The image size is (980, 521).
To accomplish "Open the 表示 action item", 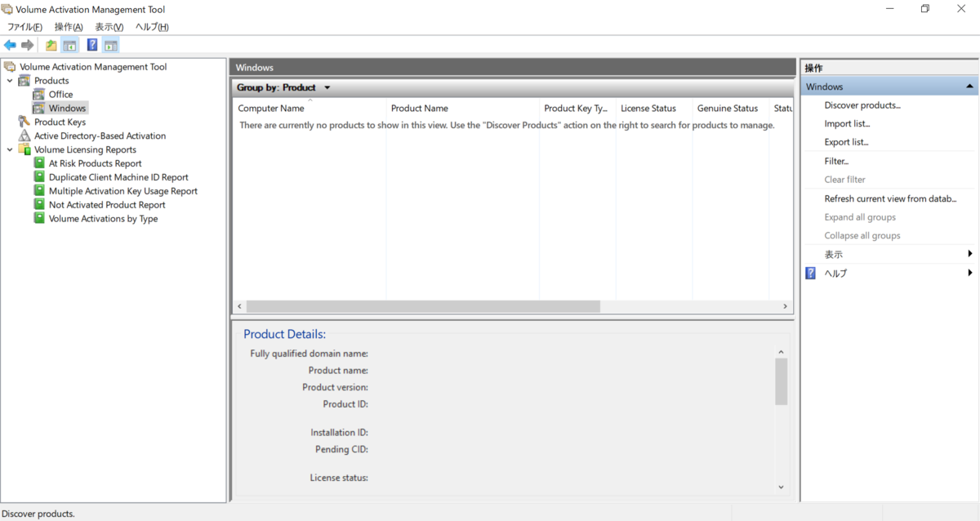I will click(833, 255).
